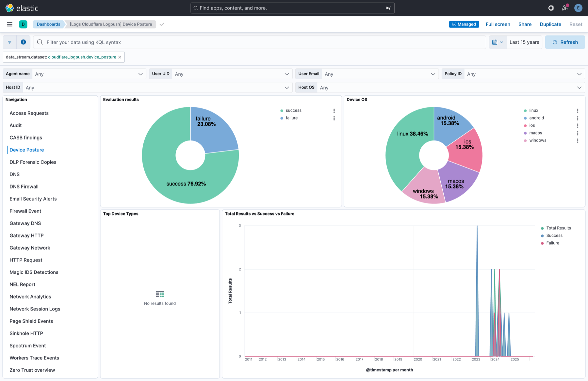Viewport: 588px width, 381px height.
Task: Open options for ios legend item
Action: click(x=578, y=126)
